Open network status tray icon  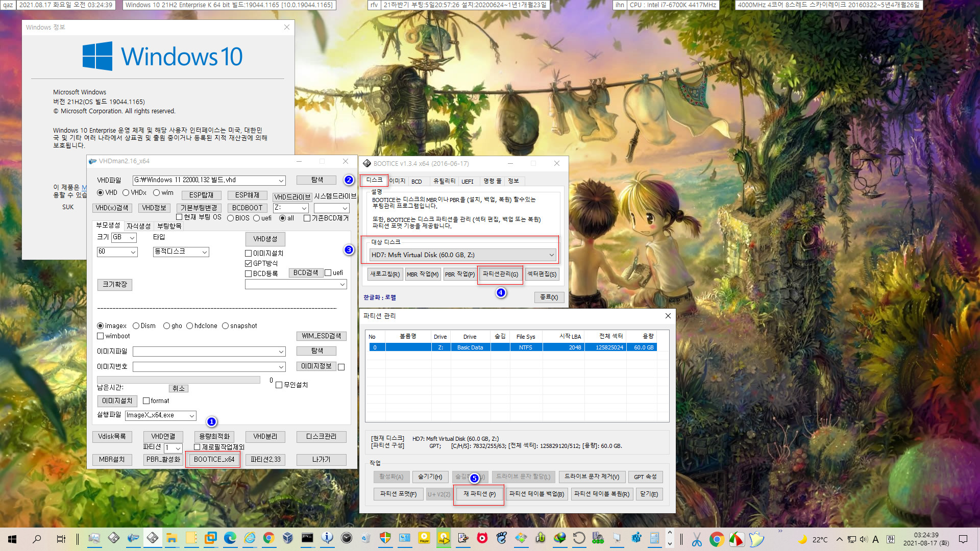coord(851,539)
